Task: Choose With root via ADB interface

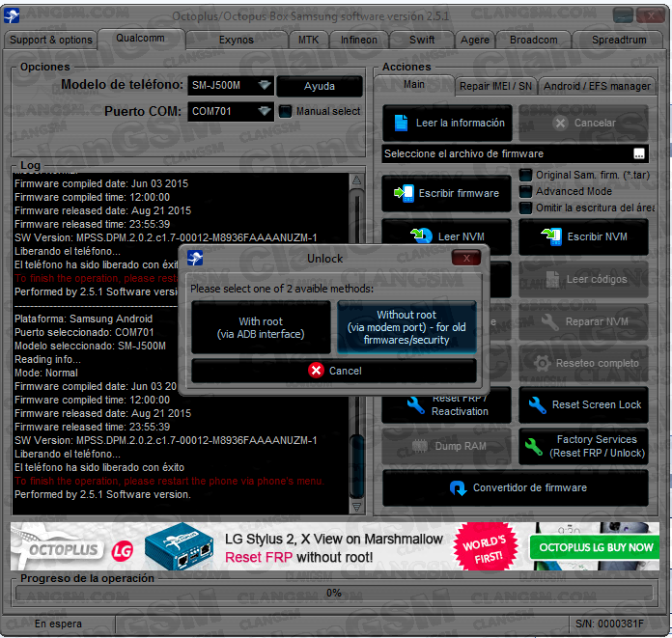Action: (261, 328)
